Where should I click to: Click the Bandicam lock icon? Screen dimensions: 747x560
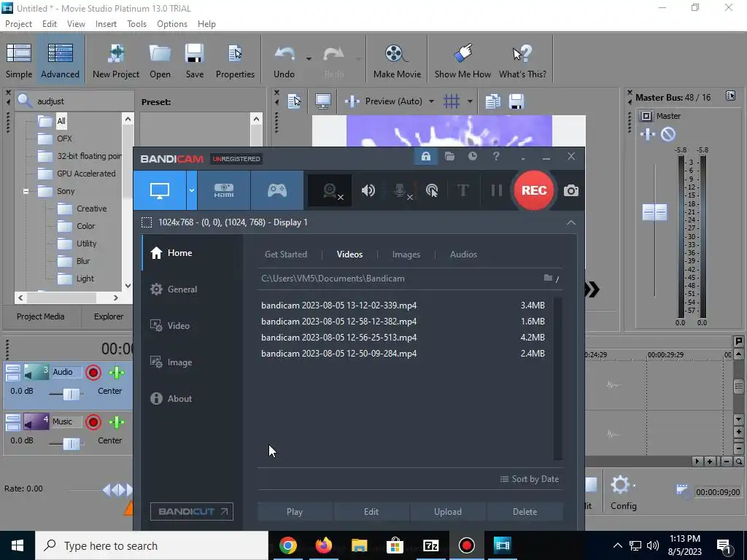[425, 156]
